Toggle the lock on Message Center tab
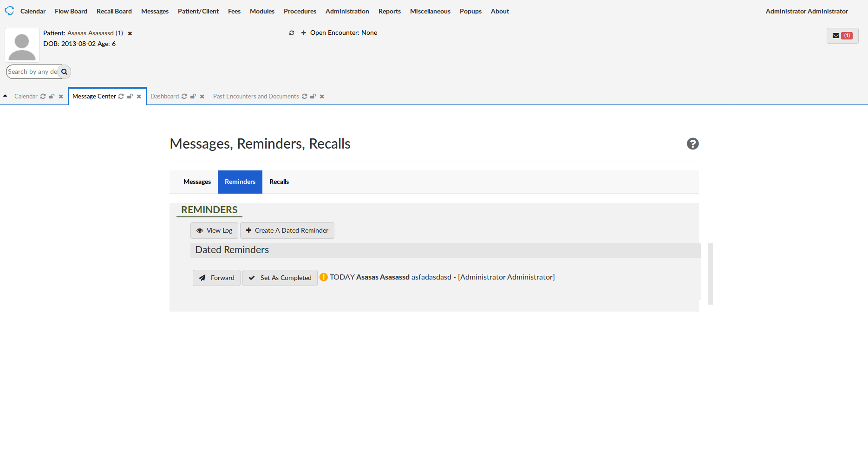This screenshot has height=456, width=868. (x=130, y=96)
